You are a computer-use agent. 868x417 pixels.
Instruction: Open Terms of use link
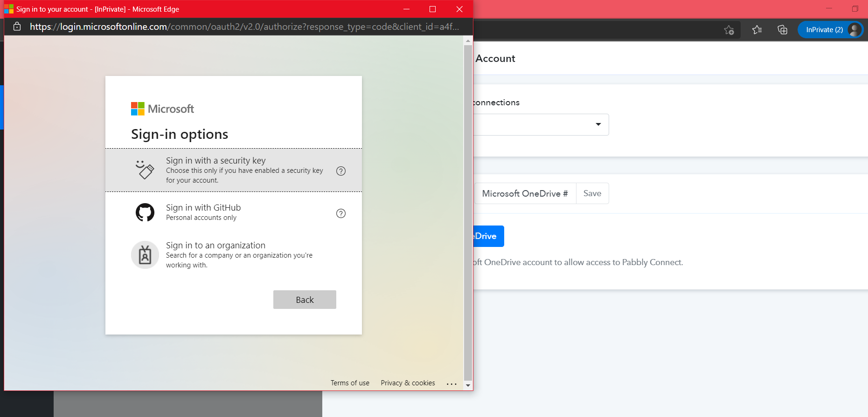point(350,383)
